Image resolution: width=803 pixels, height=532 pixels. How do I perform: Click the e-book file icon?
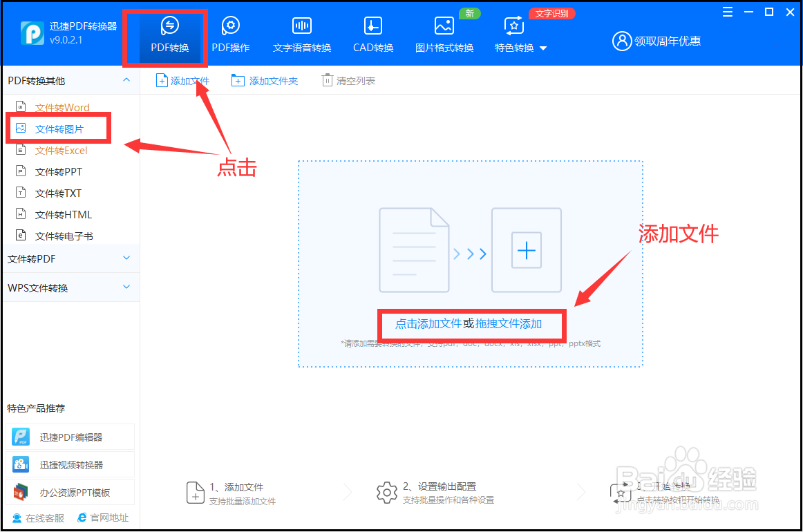point(21,236)
